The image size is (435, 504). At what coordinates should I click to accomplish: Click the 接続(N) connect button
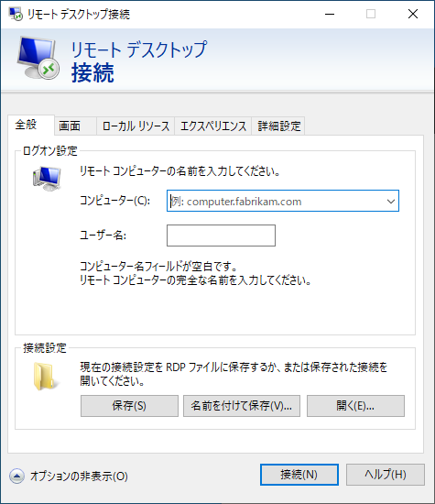point(299,475)
